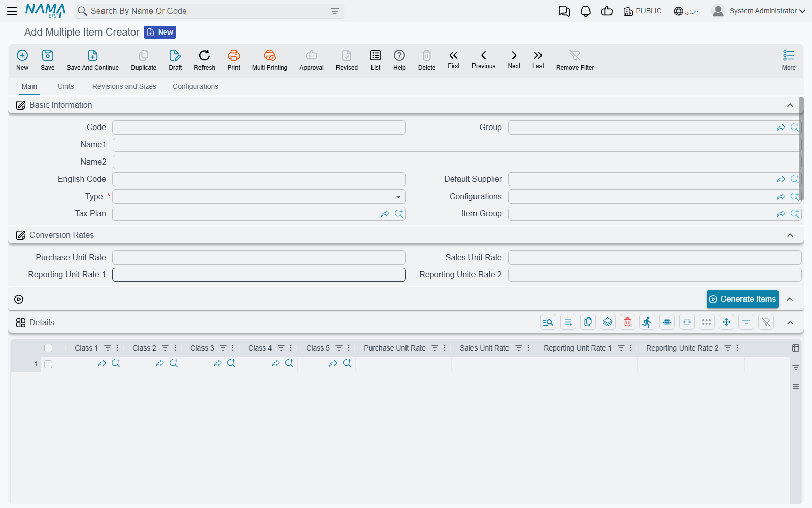Click the layers icon in Details toolbar

point(608,322)
